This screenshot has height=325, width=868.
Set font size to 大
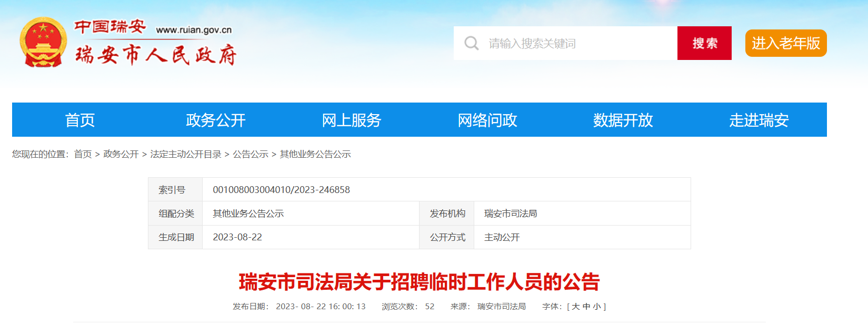pyautogui.click(x=576, y=307)
